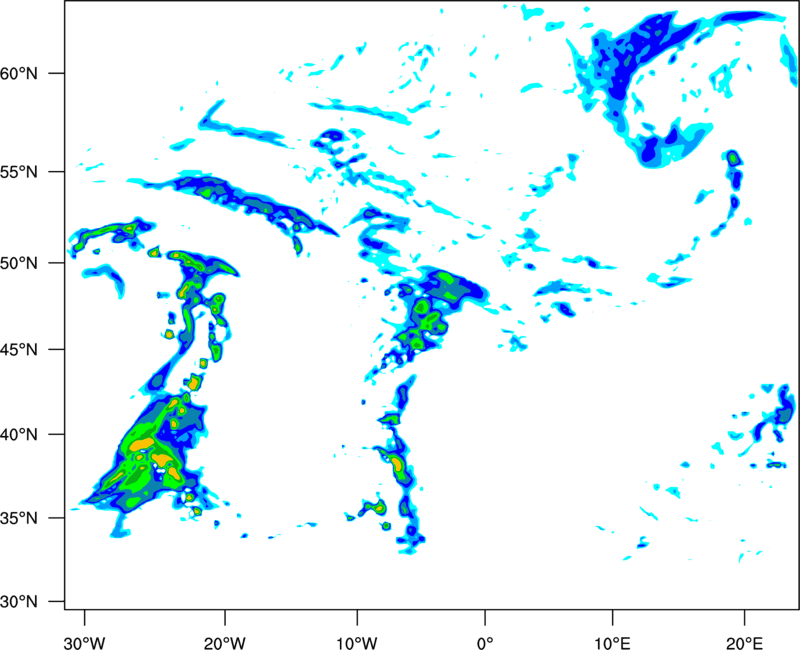Click the 10°E longitude label
Screen dimensions: 800x650
(612, 643)
